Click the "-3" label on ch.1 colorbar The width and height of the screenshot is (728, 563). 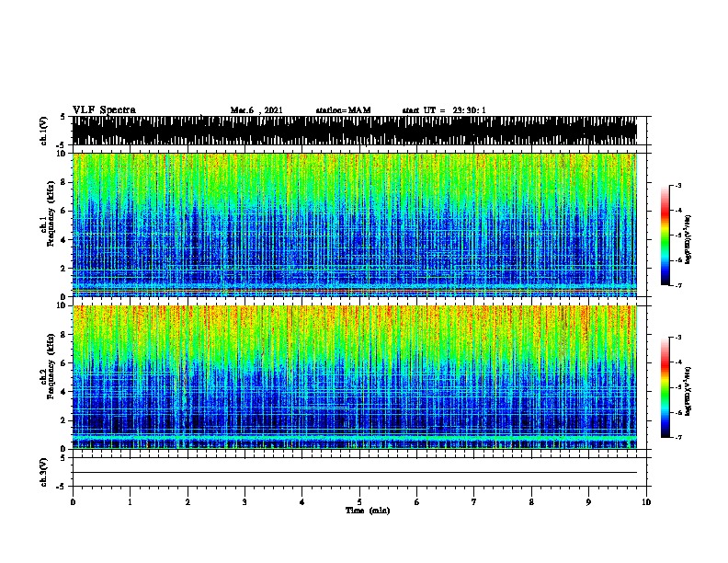677,186
